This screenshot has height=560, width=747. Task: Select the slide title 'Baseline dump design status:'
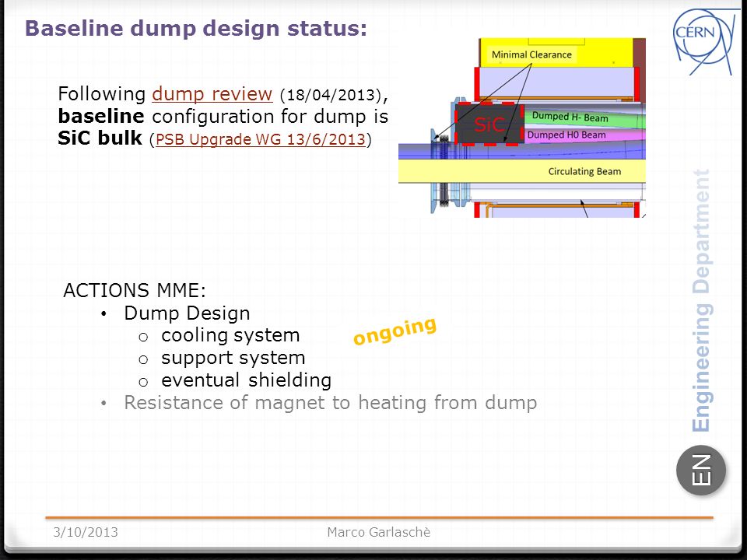pyautogui.click(x=196, y=28)
